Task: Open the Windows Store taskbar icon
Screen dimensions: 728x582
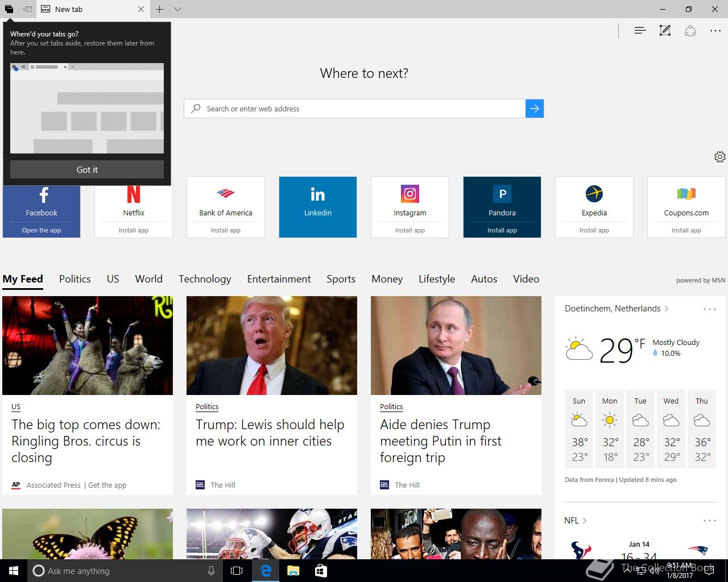Action: pyautogui.click(x=321, y=571)
